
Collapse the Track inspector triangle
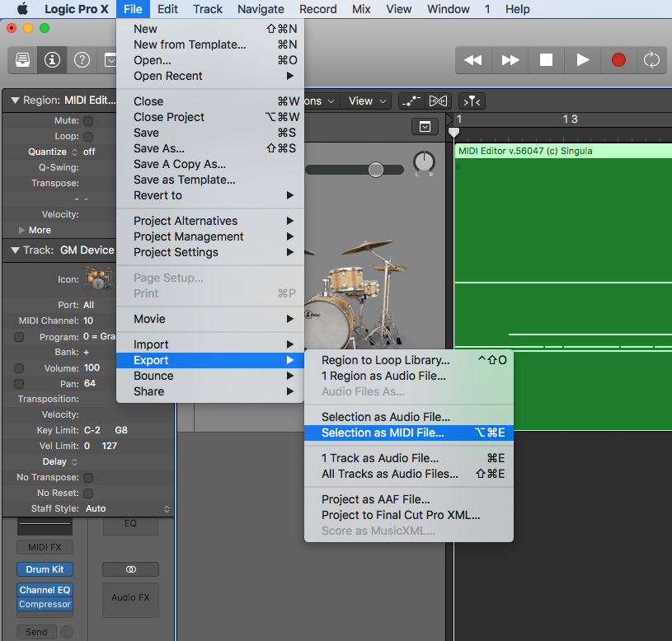15,250
